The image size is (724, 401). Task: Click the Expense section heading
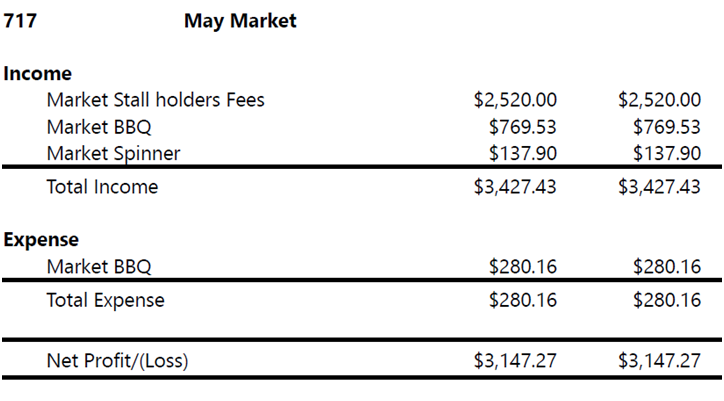pyautogui.click(x=41, y=240)
